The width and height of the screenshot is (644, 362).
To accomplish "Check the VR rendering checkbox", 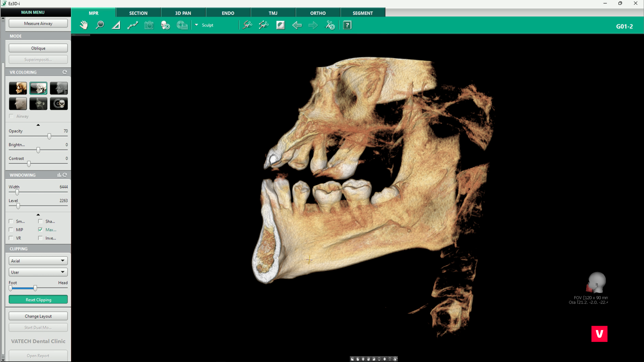I will (x=11, y=238).
